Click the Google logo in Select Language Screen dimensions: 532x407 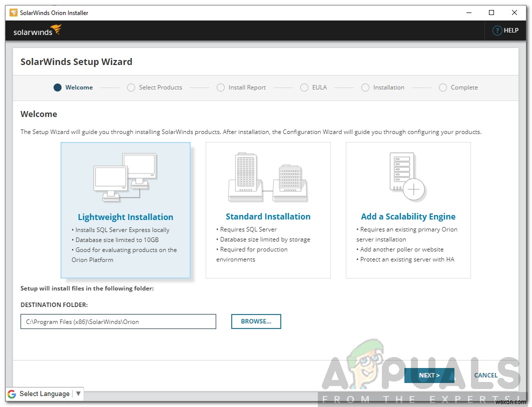12,394
